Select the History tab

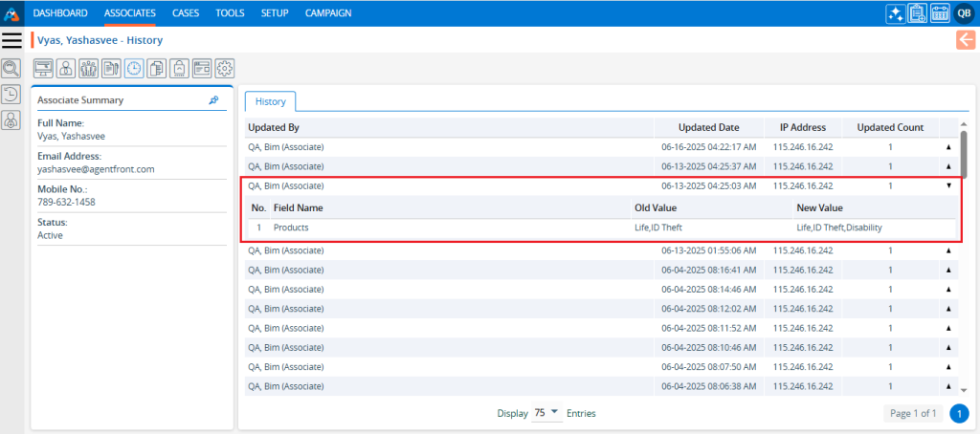coord(270,101)
